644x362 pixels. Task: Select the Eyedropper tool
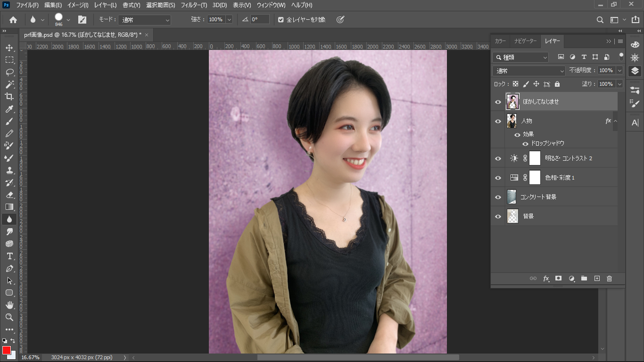[x=9, y=109]
